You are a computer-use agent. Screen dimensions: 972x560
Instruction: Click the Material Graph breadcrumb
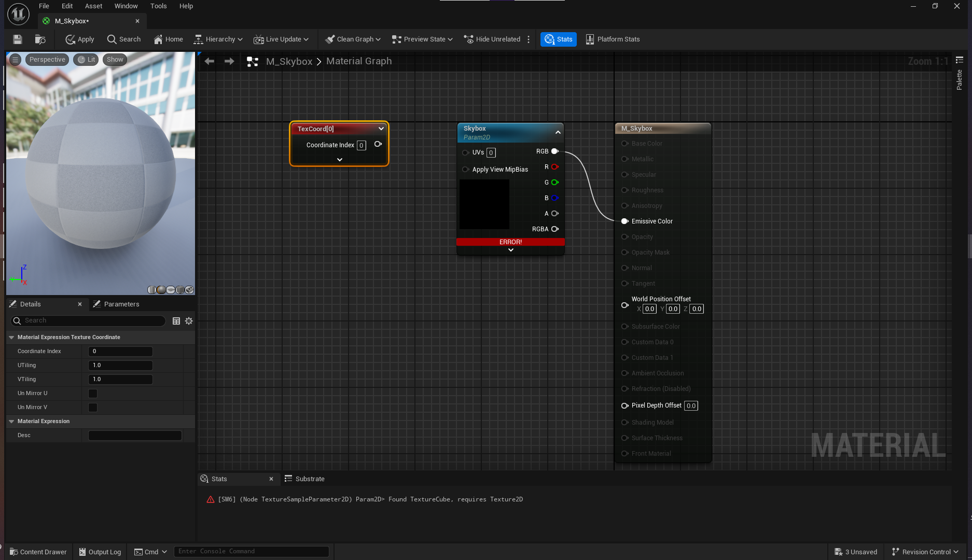[x=359, y=61]
